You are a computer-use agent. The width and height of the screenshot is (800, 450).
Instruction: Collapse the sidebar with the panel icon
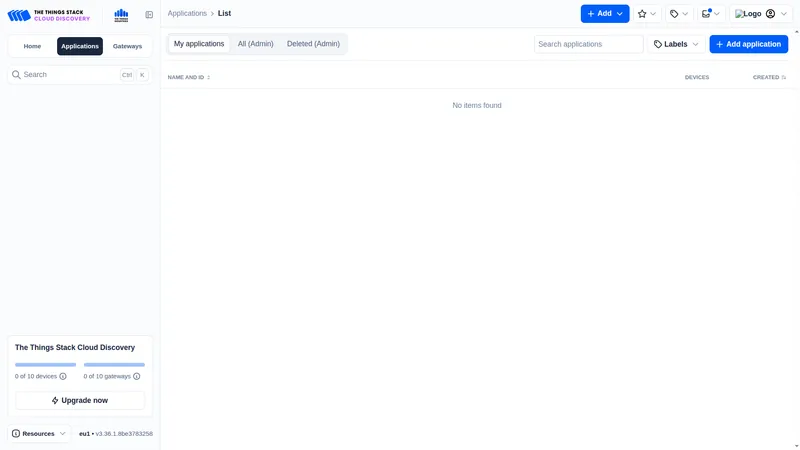click(149, 15)
